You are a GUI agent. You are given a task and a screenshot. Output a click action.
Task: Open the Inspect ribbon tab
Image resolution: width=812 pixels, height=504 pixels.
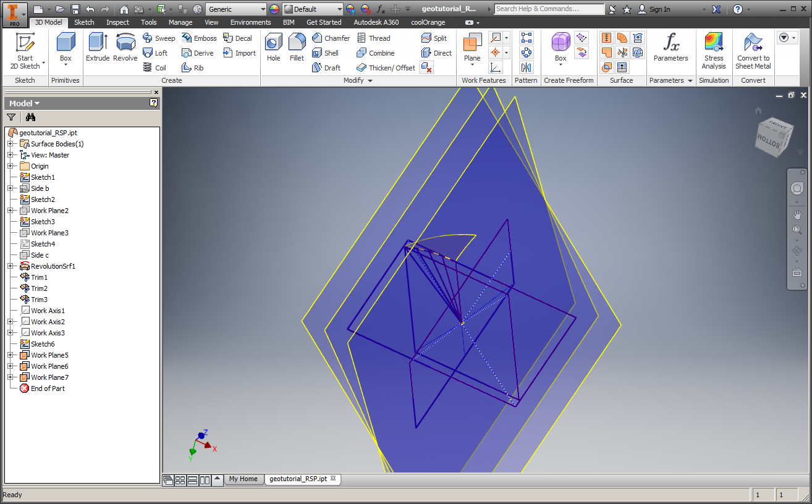point(117,22)
